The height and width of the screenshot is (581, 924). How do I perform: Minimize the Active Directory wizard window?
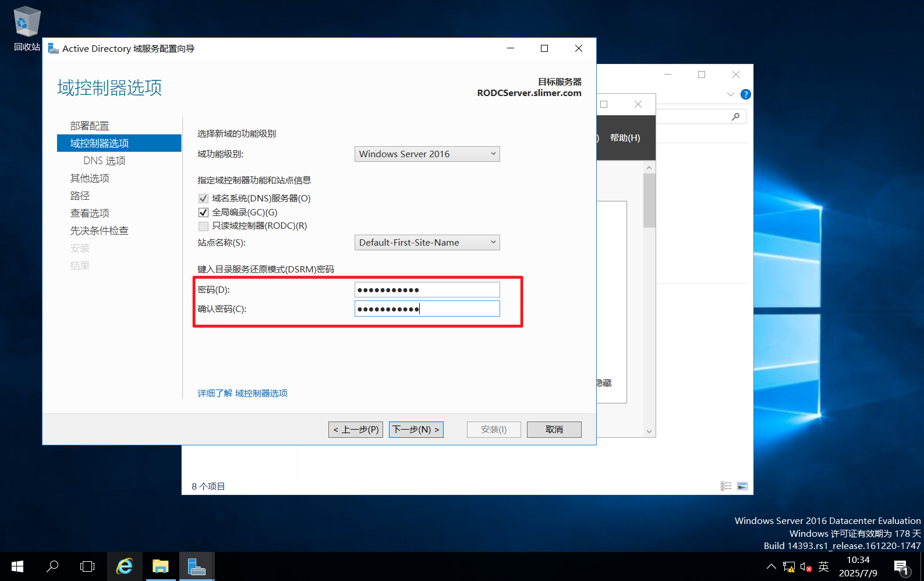[x=511, y=48]
